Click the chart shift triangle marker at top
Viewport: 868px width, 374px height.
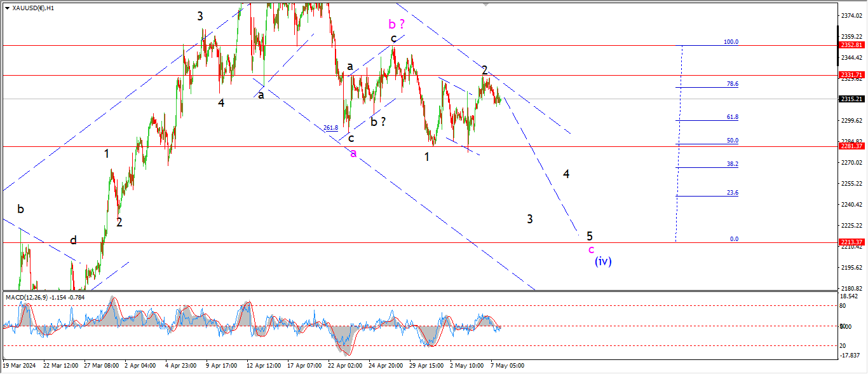click(x=486, y=4)
